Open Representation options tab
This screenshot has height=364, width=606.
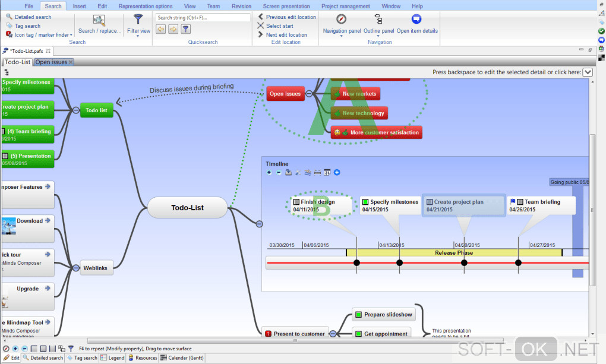tap(146, 6)
